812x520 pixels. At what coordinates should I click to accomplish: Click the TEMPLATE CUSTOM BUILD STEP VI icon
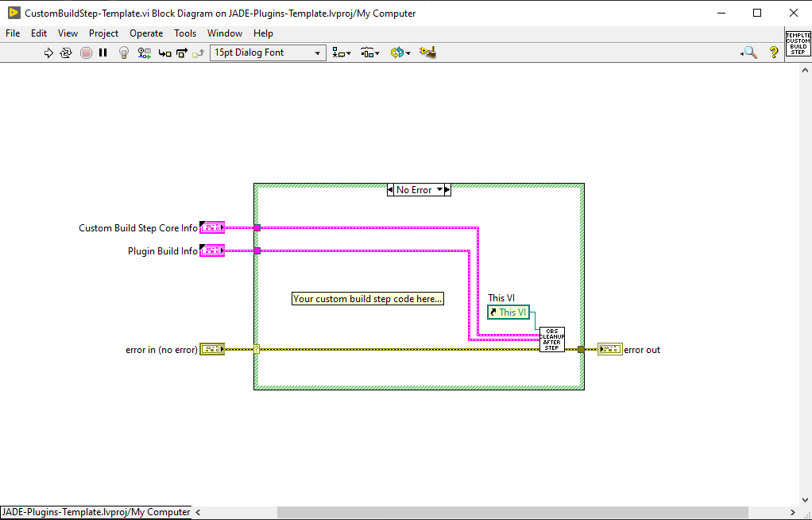[798, 45]
